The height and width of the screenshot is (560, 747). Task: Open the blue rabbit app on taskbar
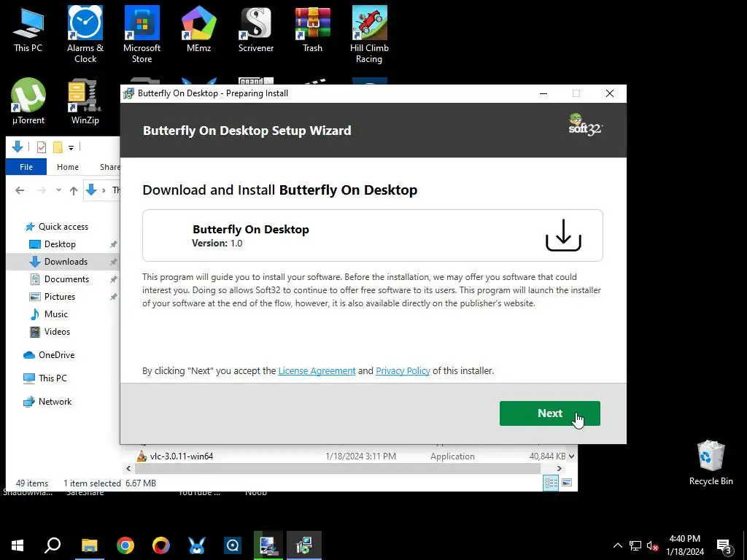click(x=197, y=545)
